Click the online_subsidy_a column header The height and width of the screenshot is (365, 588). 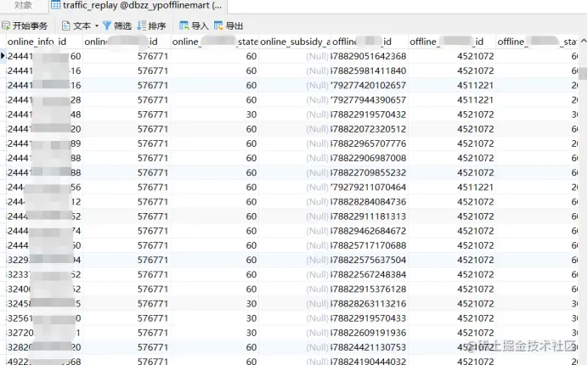(295, 42)
